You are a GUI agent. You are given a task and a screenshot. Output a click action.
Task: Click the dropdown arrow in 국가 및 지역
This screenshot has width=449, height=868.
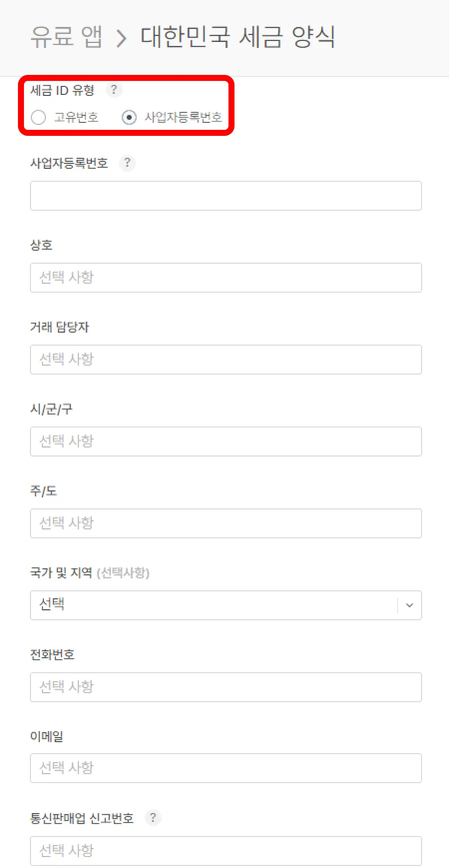(410, 605)
